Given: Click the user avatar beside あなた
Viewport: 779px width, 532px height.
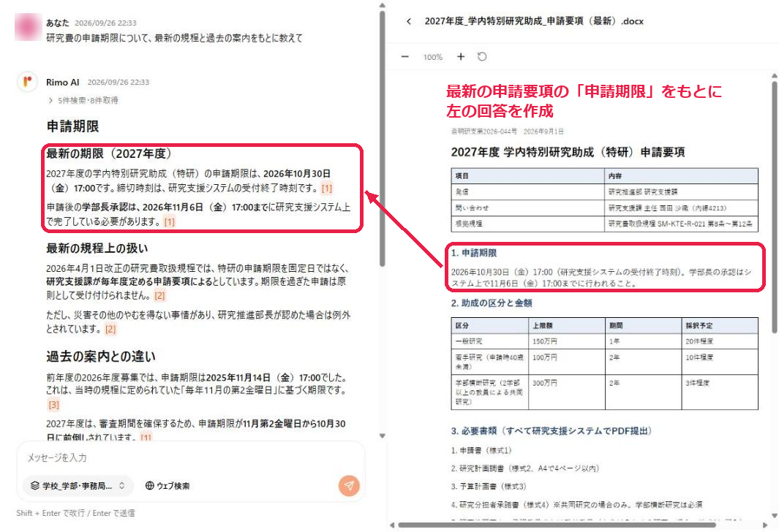Looking at the screenshot, I should click(x=28, y=27).
